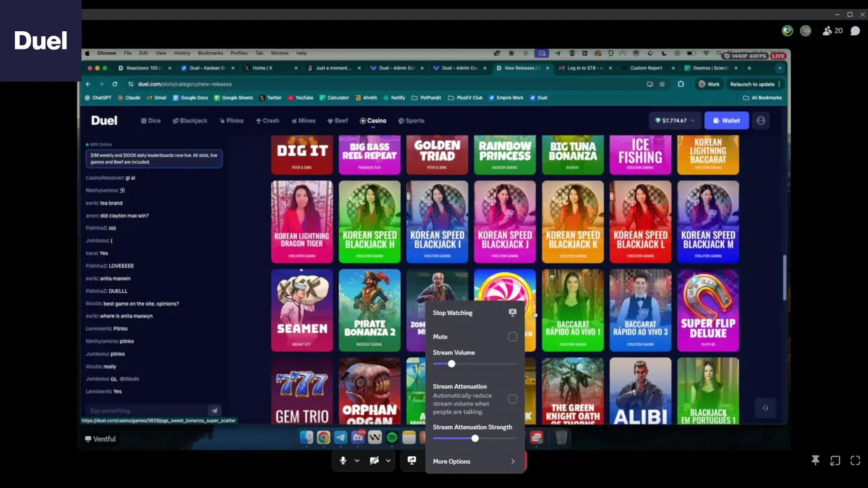Switch to the Custom Report tab
The width and height of the screenshot is (868, 488).
pos(647,68)
